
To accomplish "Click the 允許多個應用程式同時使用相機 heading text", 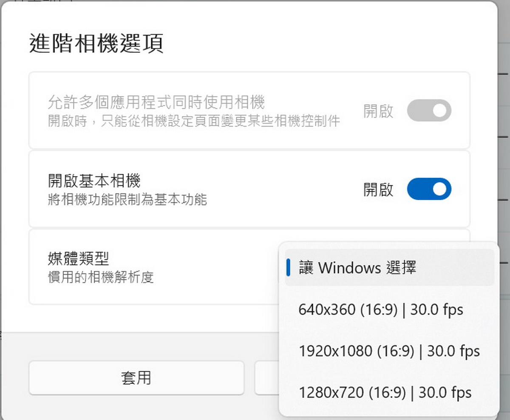I will point(156,102).
